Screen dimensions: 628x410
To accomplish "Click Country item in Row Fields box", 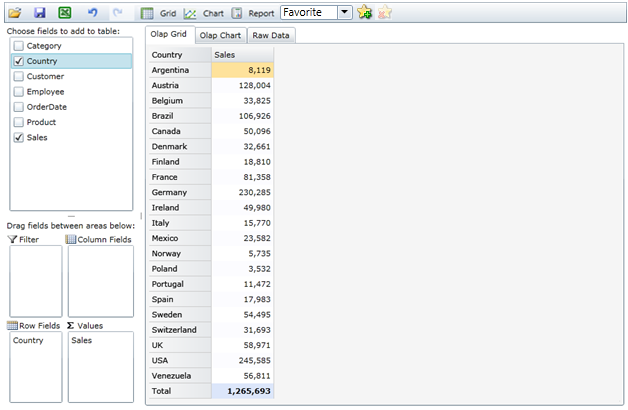I will pos(29,340).
